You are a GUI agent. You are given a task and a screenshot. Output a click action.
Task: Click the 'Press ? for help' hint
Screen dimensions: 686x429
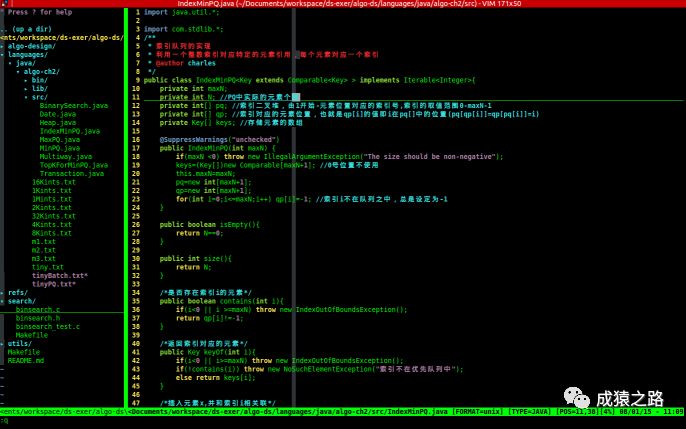[x=40, y=12]
